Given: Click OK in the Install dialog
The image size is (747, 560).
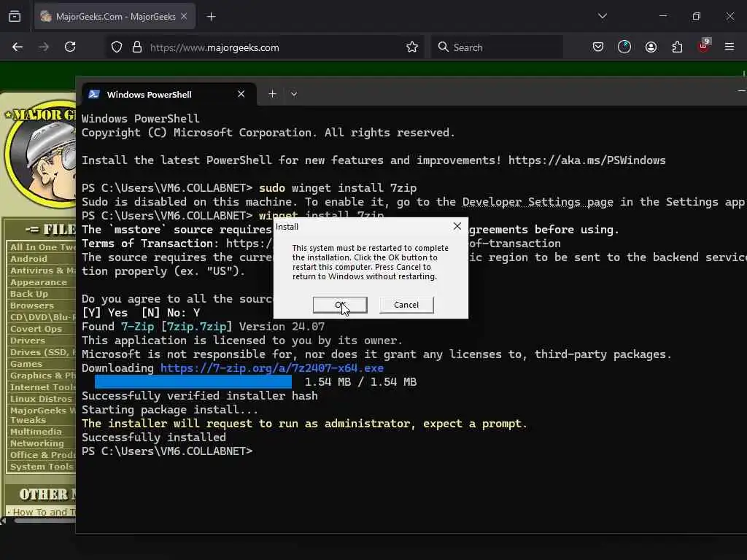Looking at the screenshot, I should click(x=340, y=305).
